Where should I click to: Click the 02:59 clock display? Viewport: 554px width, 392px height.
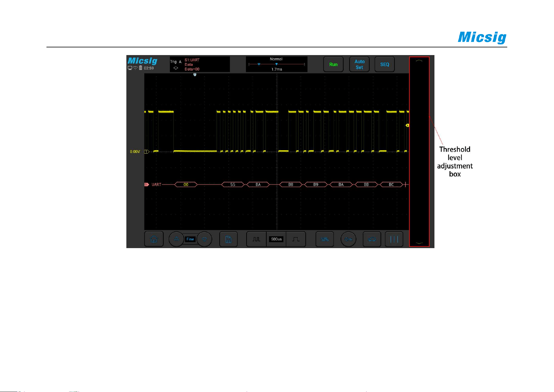tap(149, 68)
